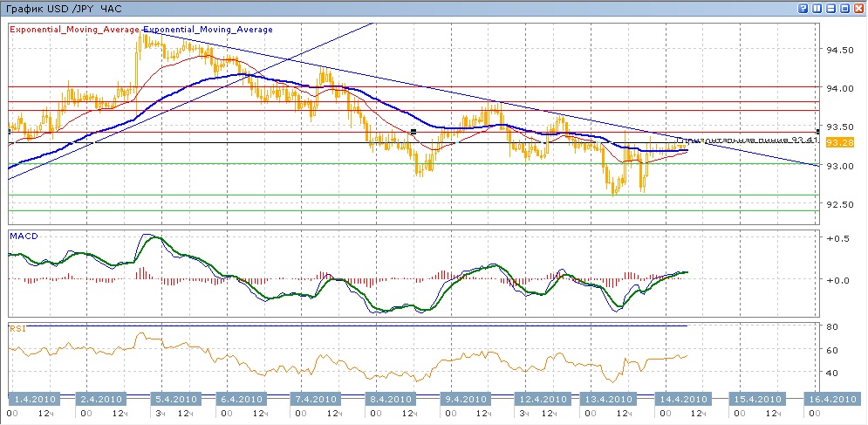Click the vertical tile window icon
Viewport: 868px width, 425px height.
tap(816, 7)
